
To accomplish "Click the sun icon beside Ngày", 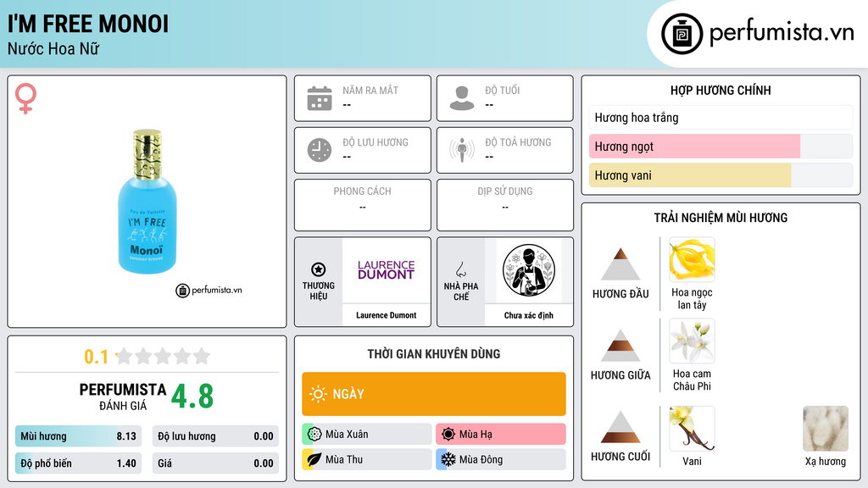I will pos(319,394).
